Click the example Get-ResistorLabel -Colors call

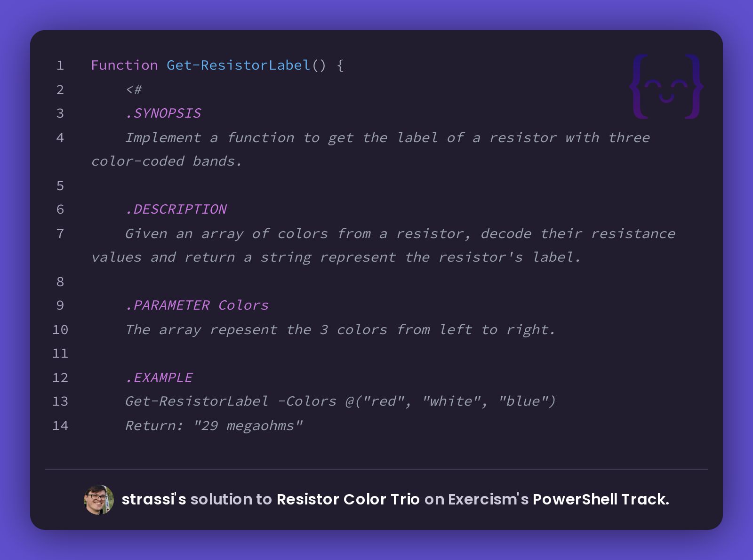(340, 401)
